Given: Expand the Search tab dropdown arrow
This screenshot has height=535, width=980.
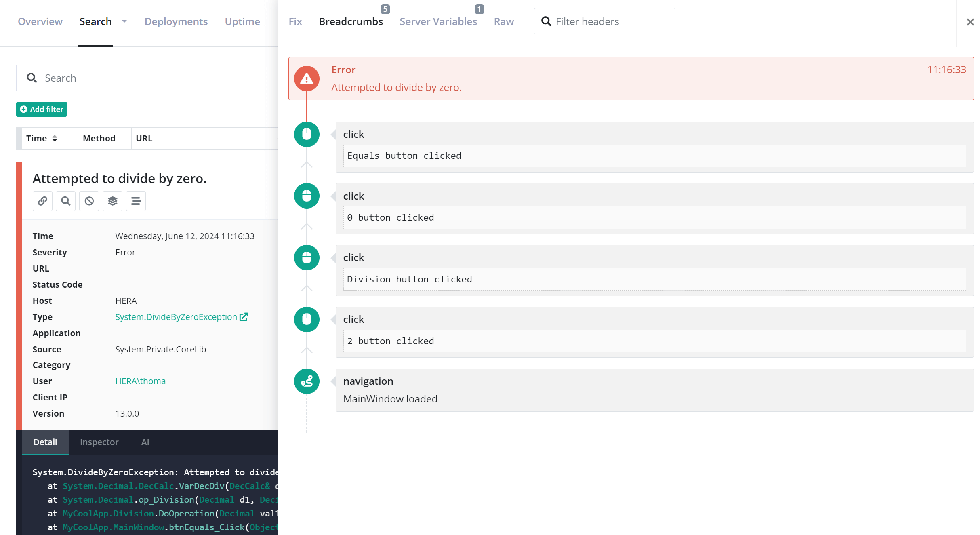Looking at the screenshot, I should (124, 21).
